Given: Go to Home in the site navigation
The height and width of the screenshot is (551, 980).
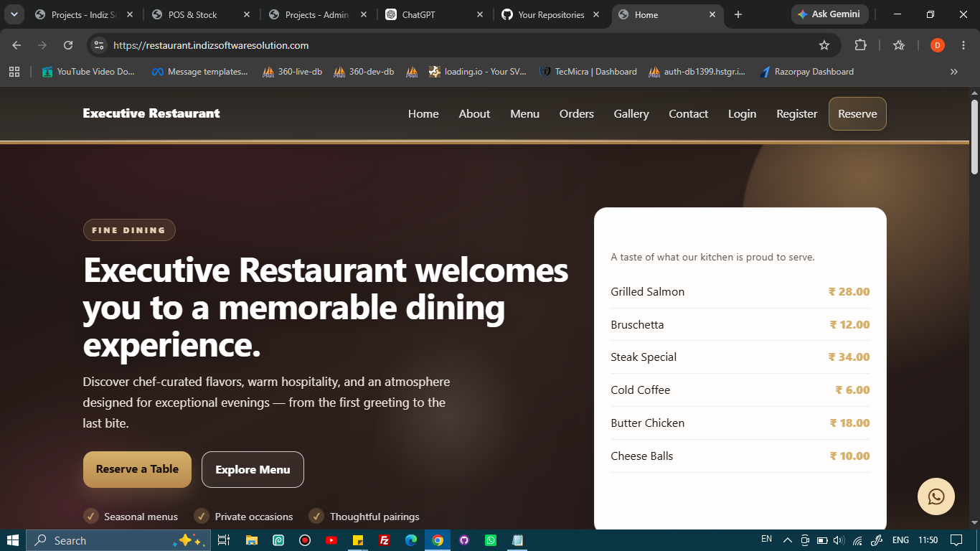Looking at the screenshot, I should 423,114.
